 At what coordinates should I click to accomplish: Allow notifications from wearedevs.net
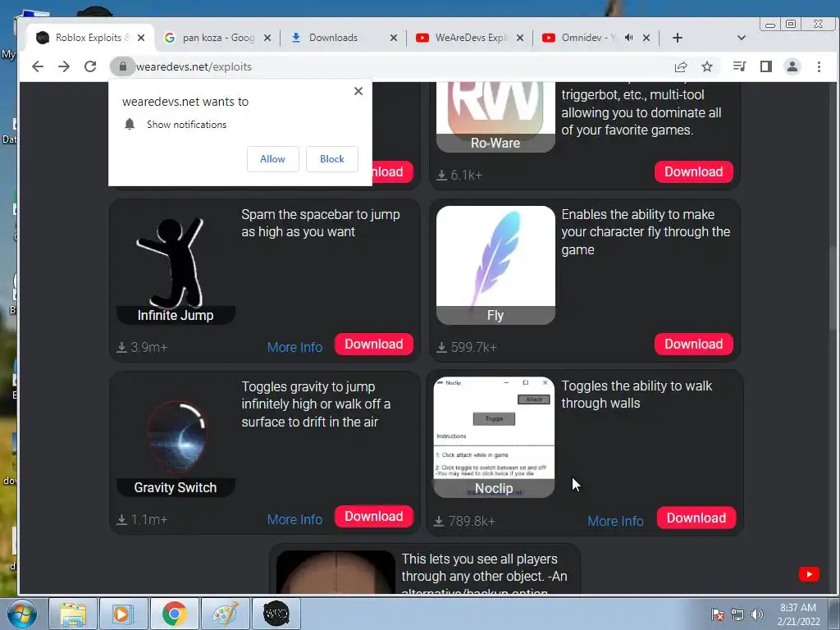(272, 159)
